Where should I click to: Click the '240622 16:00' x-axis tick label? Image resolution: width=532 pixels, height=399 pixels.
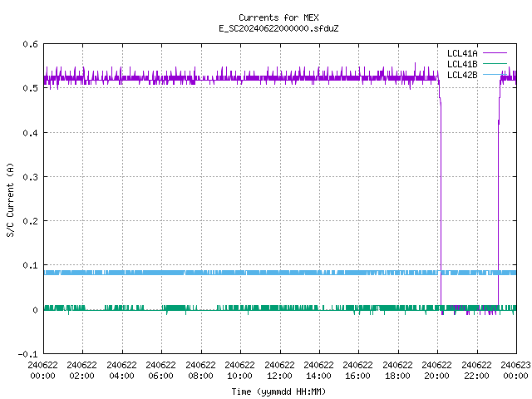[358, 371]
